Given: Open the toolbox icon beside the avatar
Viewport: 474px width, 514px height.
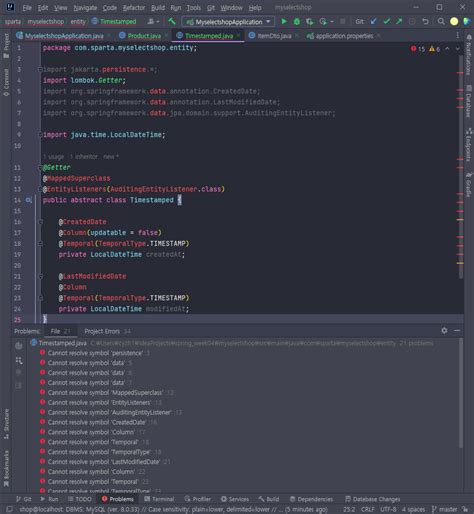Looking at the screenshot, I should tap(467, 22).
